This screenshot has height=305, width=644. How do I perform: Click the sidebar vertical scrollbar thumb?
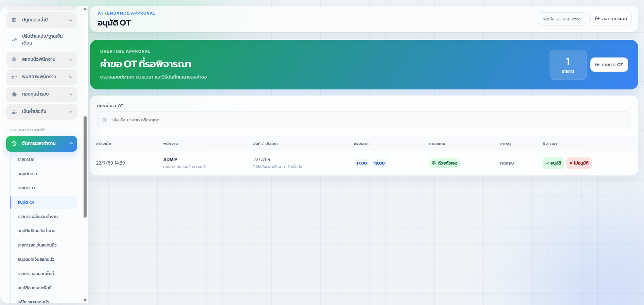click(85, 167)
